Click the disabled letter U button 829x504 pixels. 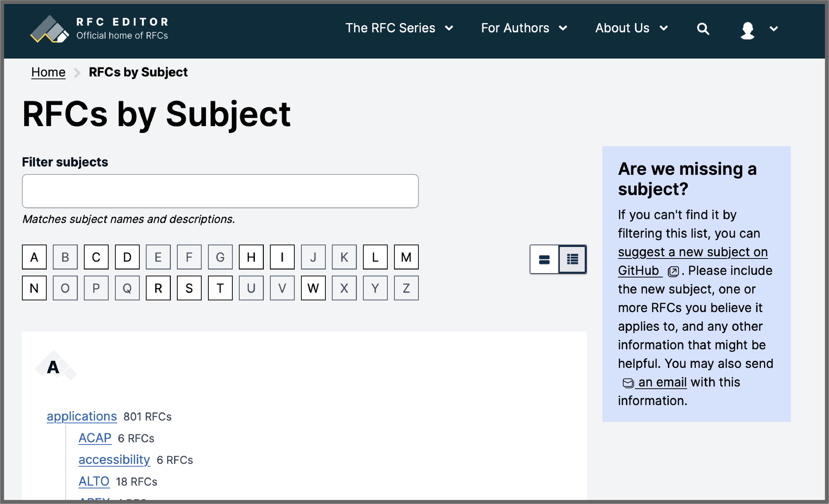[x=251, y=288]
